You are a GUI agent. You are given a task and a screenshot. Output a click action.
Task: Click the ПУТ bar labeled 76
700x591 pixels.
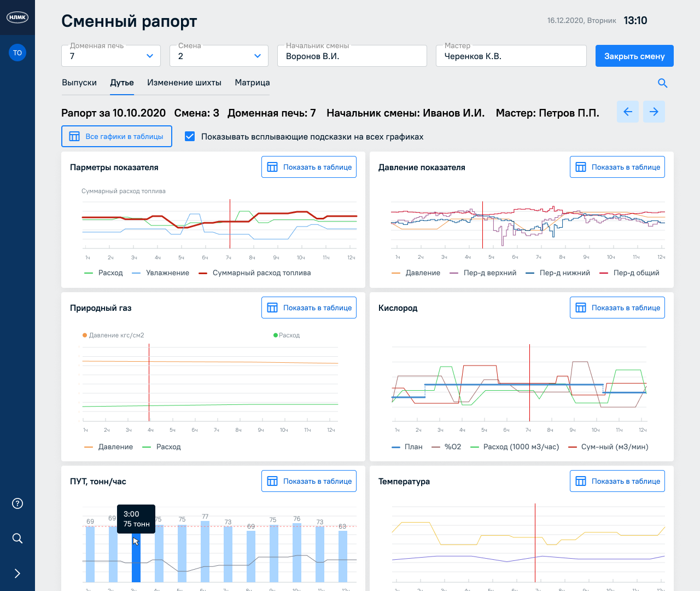297,553
